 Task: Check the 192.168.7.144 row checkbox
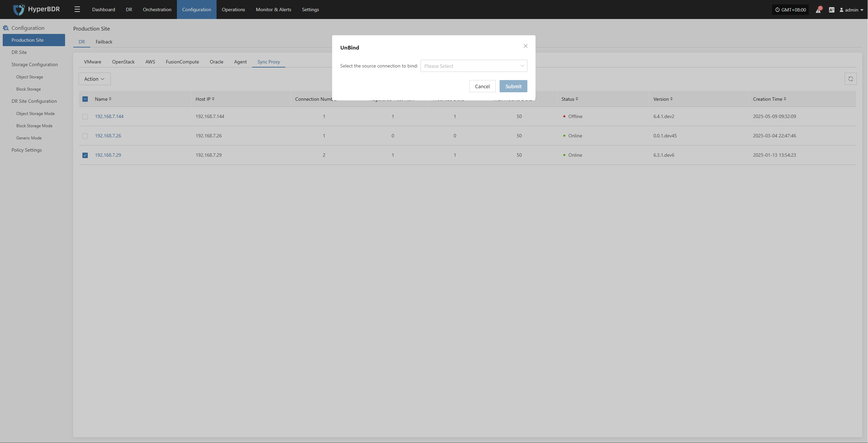[85, 117]
